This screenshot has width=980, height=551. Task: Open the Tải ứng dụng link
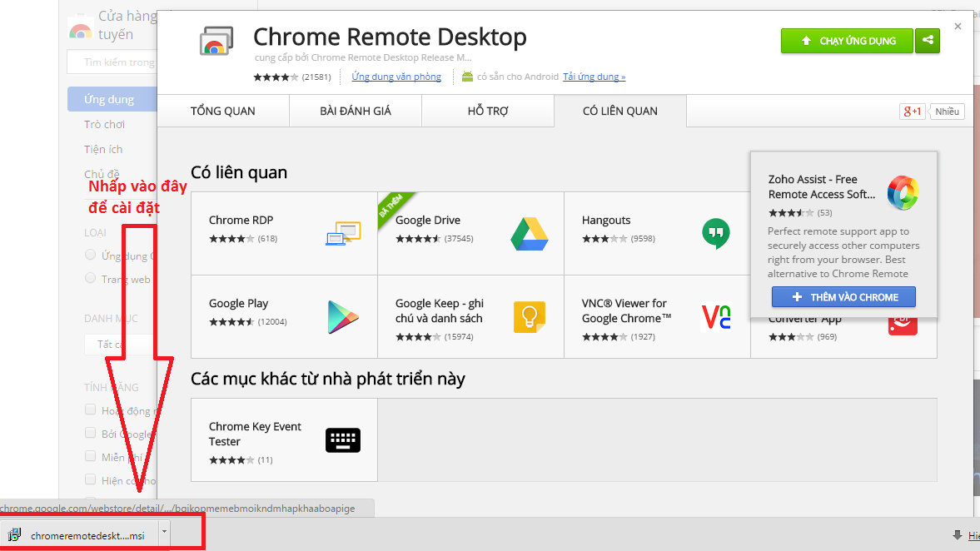[594, 77]
